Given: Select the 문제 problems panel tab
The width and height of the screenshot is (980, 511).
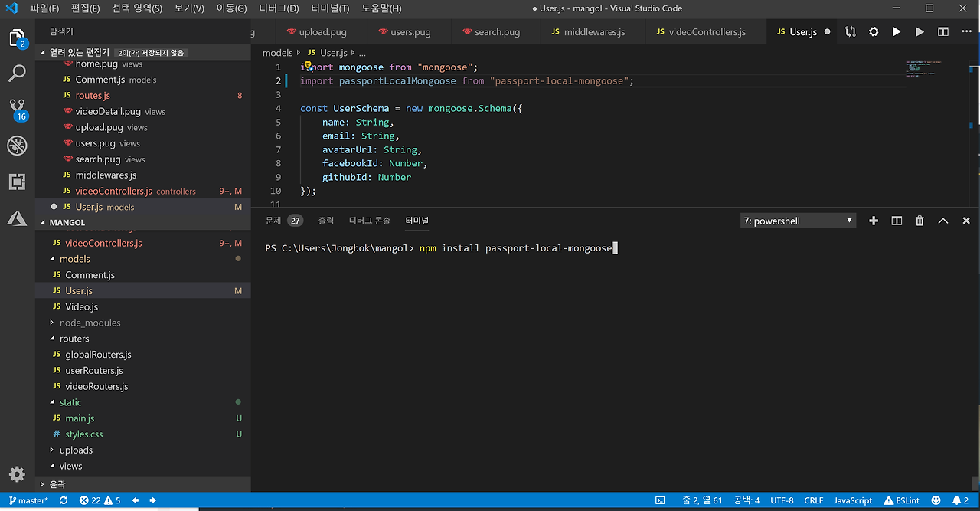Looking at the screenshot, I should [273, 221].
